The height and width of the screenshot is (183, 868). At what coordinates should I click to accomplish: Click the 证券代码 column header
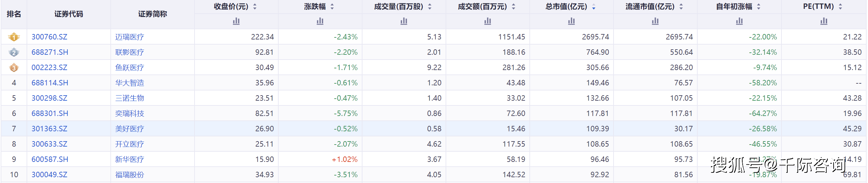[x=68, y=14]
